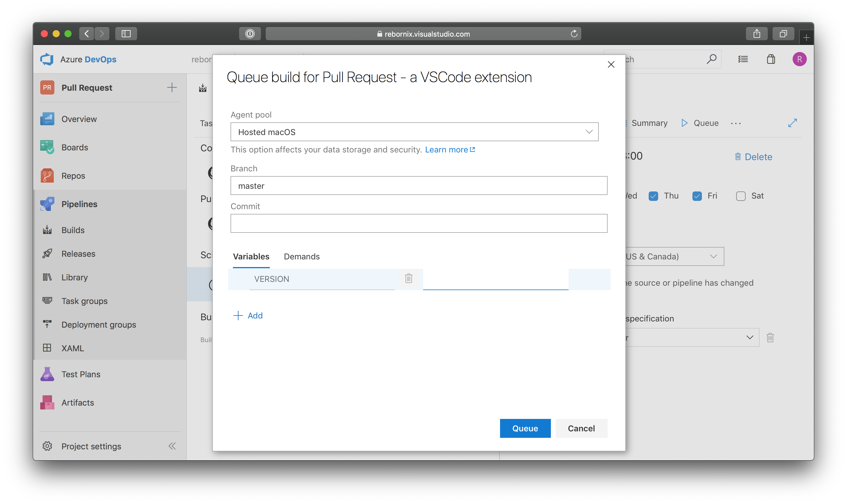Image resolution: width=847 pixels, height=504 pixels.
Task: Check the Sat schedule checkbox
Action: coord(740,196)
